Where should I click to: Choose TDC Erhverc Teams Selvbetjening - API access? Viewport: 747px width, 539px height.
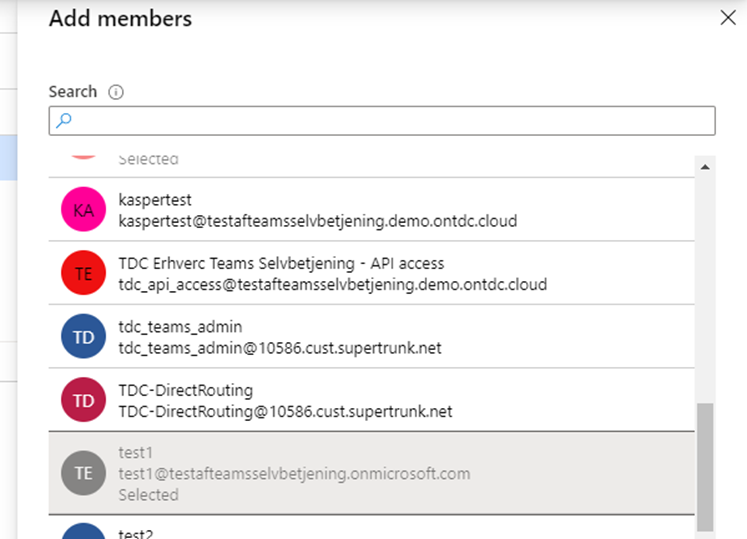[281, 263]
